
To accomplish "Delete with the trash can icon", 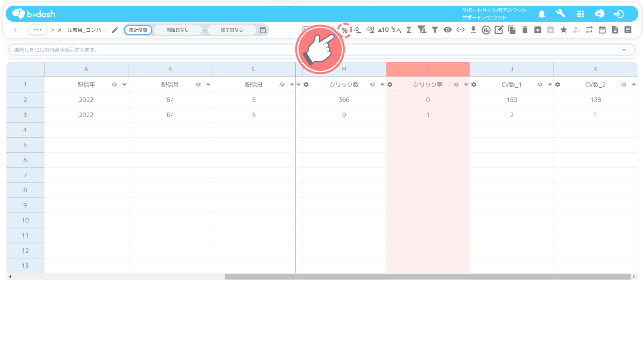I will click(525, 30).
